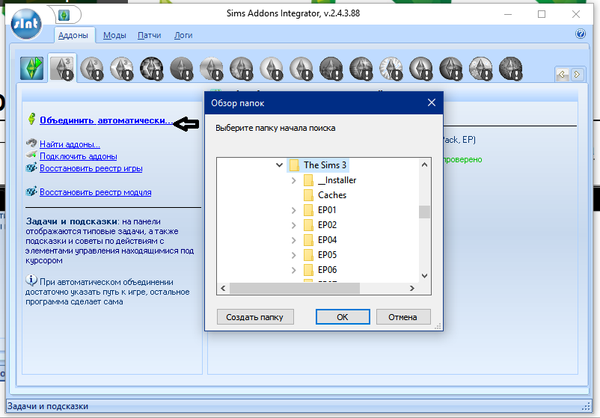
Task: Expand the EP02 folder
Action: 293,225
